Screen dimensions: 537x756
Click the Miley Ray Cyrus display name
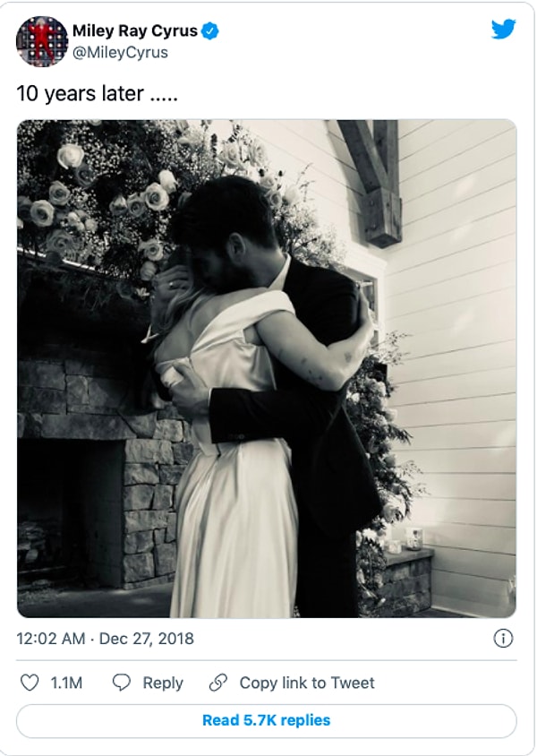(134, 31)
